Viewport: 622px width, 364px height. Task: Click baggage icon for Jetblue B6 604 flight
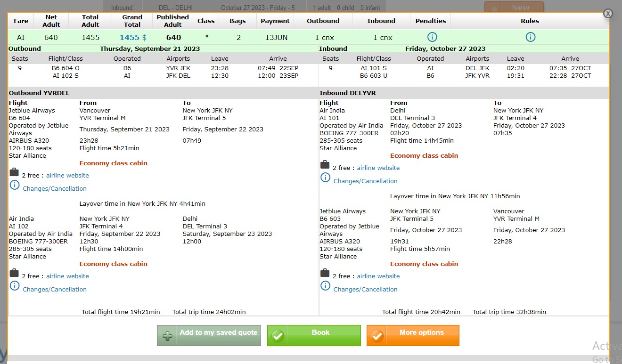click(14, 172)
